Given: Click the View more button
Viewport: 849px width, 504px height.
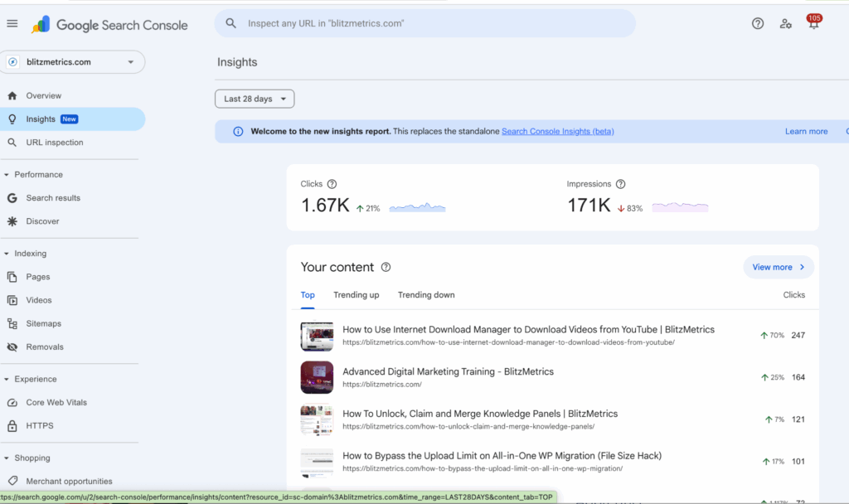Looking at the screenshot, I should [x=778, y=267].
